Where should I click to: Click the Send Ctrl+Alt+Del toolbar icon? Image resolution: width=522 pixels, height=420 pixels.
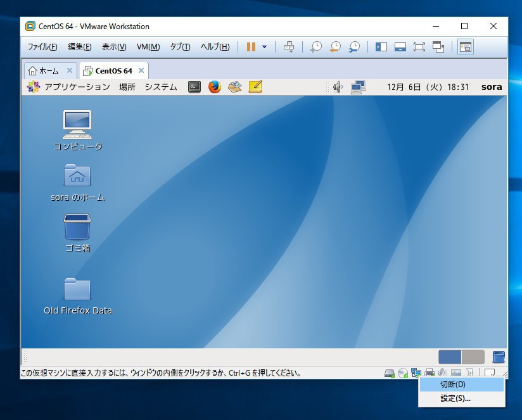(x=289, y=47)
